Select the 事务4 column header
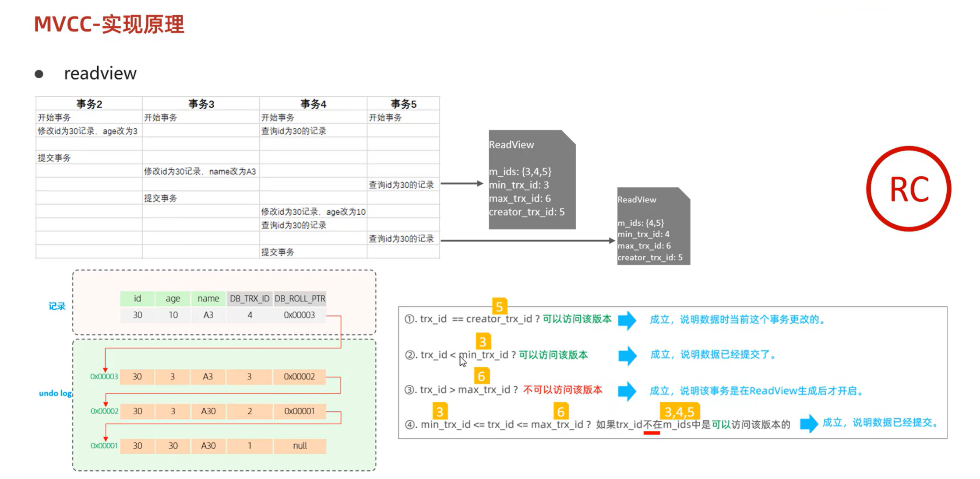Viewport: 980px width, 479px height. [x=313, y=104]
